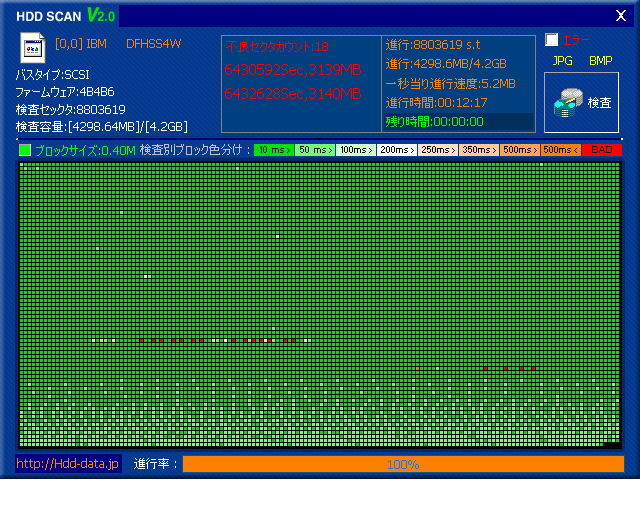Click the orange 100% progress bar
Viewport: 640px width, 512px height.
403,464
